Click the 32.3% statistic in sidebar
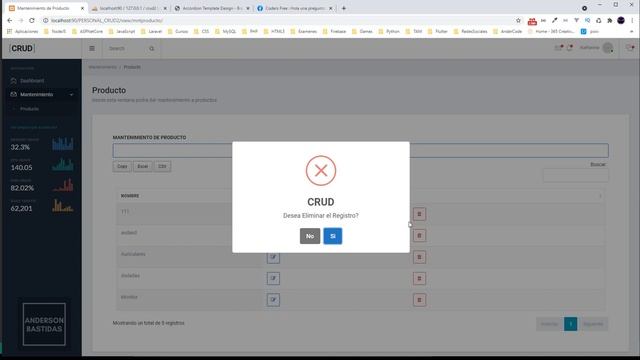 click(20, 147)
